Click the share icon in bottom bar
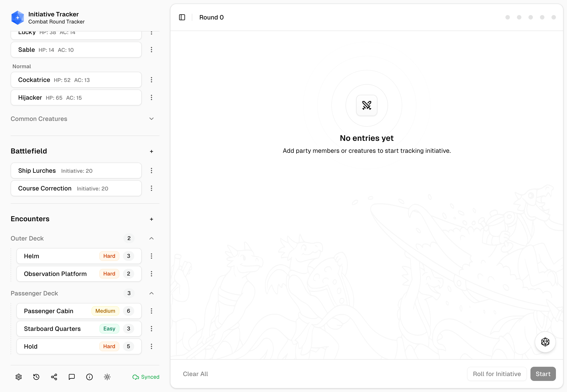Viewport: 567px width, 392px height. 54,377
